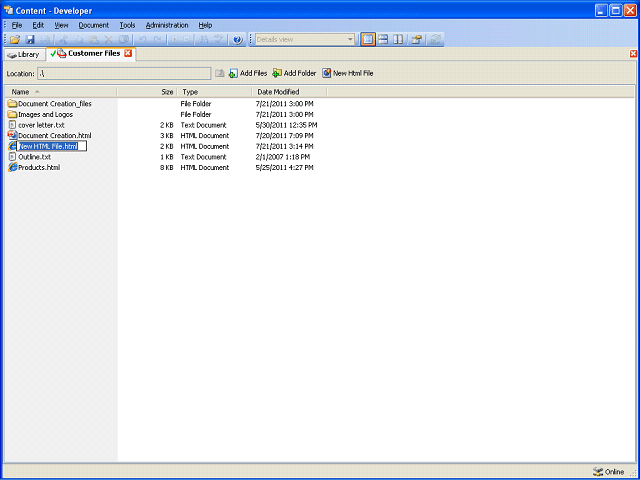This screenshot has width=640, height=480.
Task: Click the Document Creation.html file icon
Action: tap(12, 136)
